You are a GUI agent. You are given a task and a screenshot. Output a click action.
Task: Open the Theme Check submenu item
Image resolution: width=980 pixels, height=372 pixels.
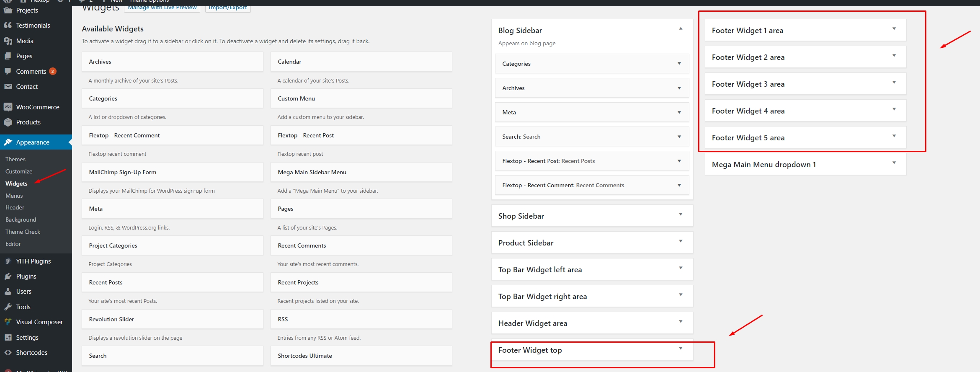coord(23,232)
